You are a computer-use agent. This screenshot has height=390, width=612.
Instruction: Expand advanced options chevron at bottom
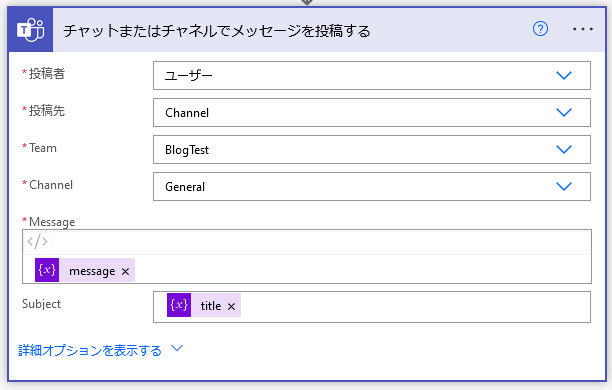(x=177, y=348)
